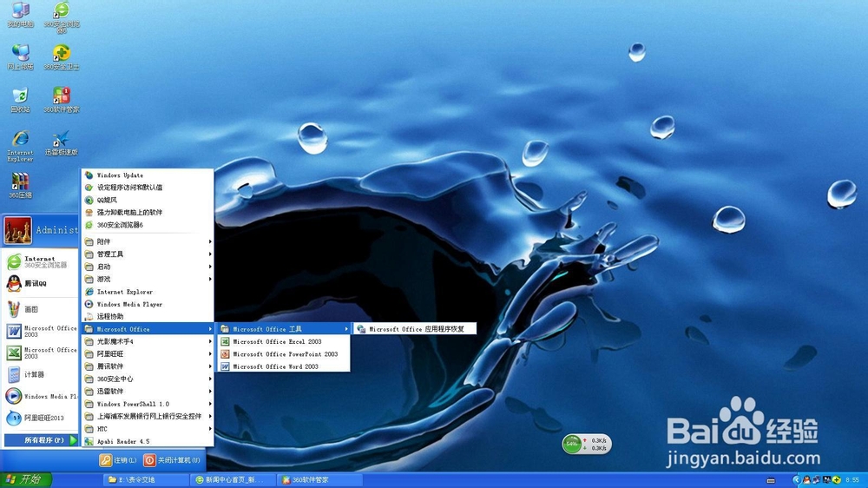
Task: Switch to E:\ folder taskbar window
Action: coord(145,479)
